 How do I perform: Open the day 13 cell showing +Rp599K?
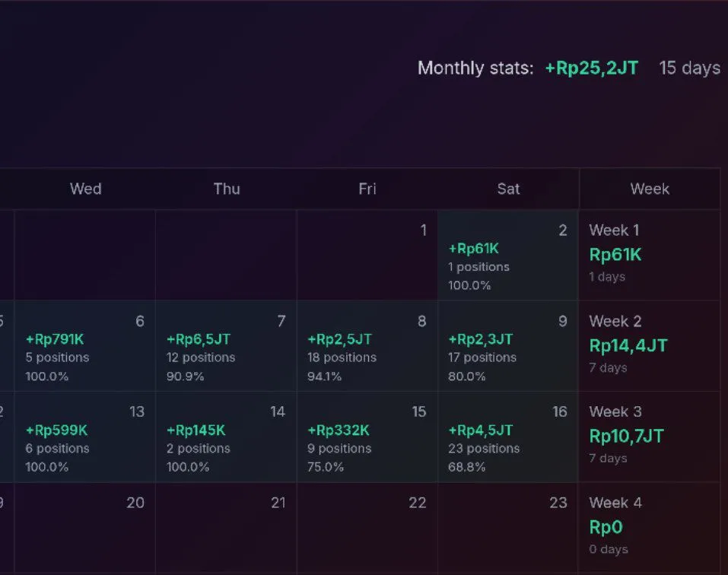pyautogui.click(x=85, y=437)
